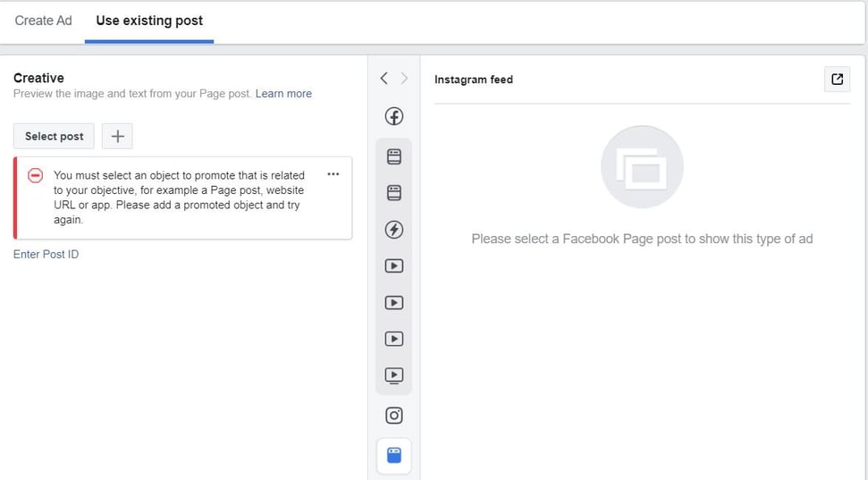
Task: Click the Facebook logo placement icon
Action: click(x=393, y=116)
